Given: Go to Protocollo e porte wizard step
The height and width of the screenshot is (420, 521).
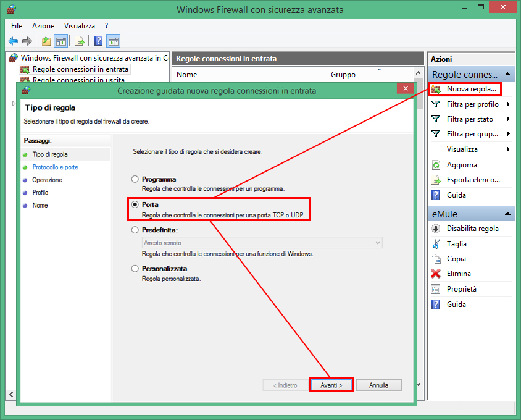Looking at the screenshot, I should (55, 167).
